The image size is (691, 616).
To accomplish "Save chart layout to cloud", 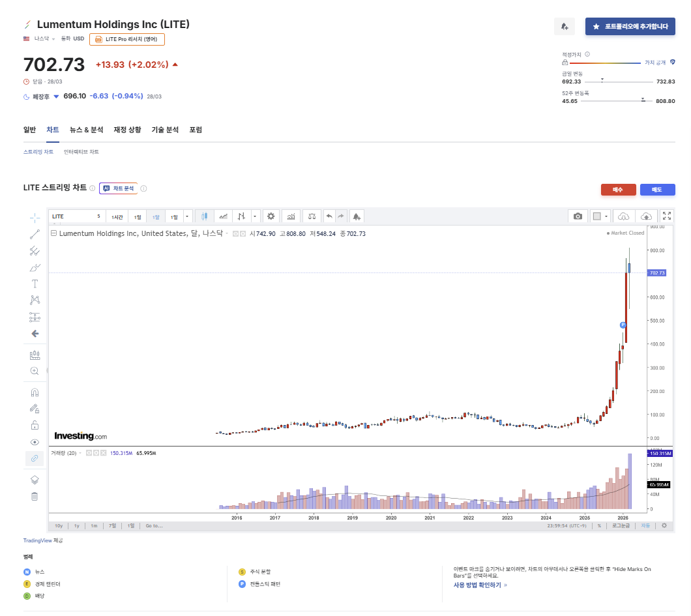I will 646,216.
